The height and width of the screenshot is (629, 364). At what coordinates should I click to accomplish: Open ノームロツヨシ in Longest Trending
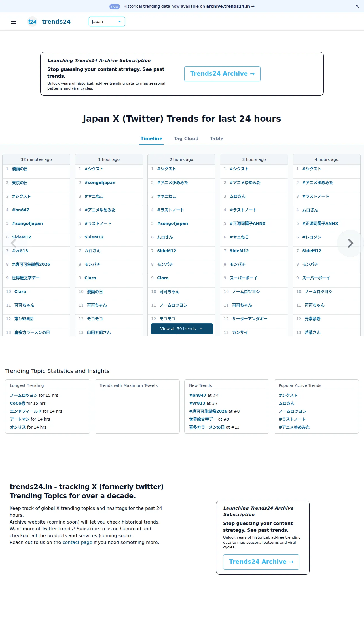click(x=24, y=395)
